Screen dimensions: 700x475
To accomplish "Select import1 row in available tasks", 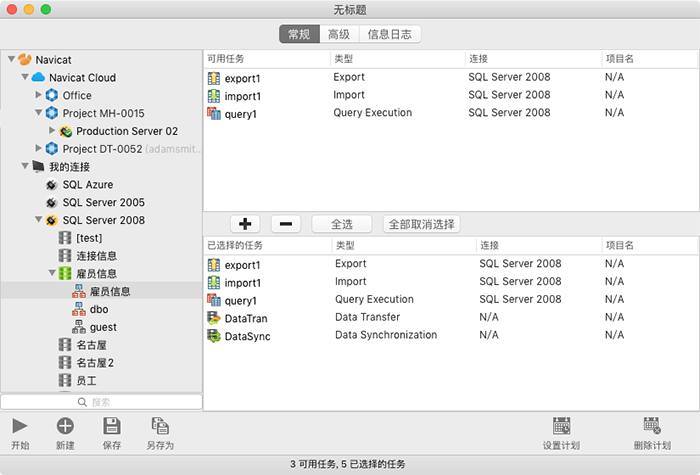I will 451,95.
